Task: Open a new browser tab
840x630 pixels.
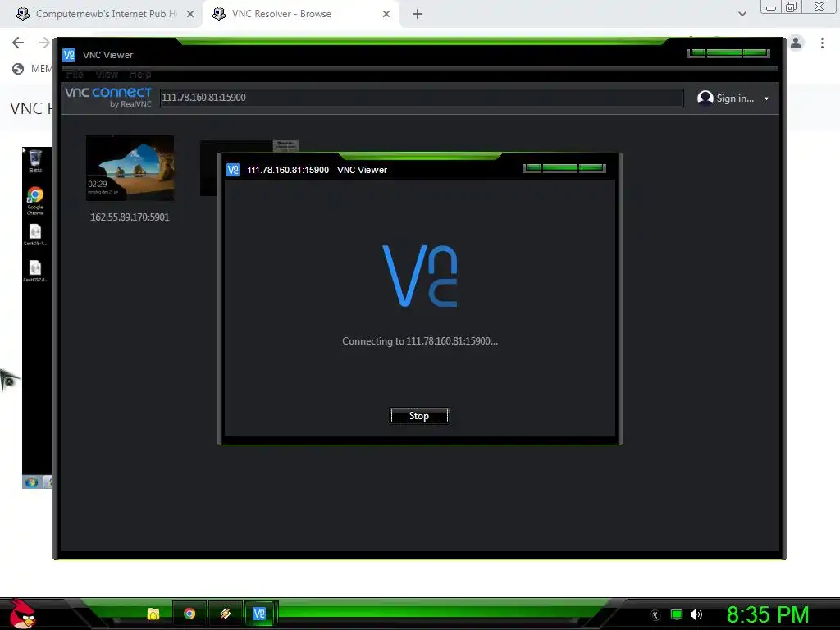Action: pyautogui.click(x=418, y=14)
